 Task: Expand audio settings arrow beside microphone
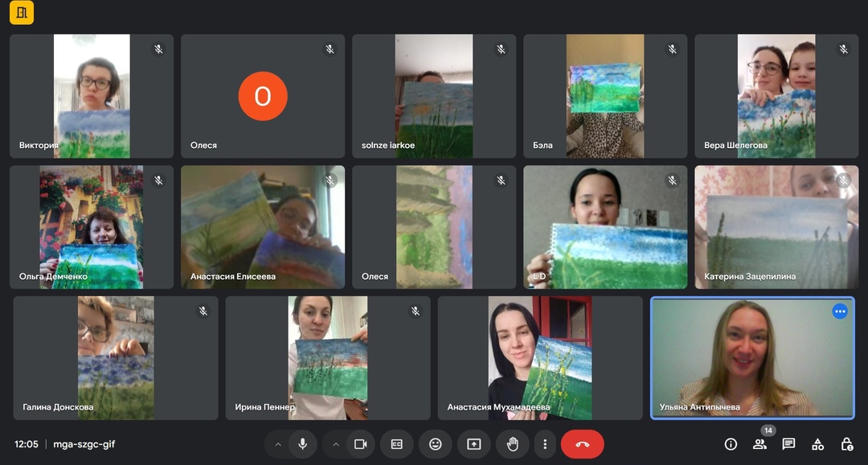coord(278,444)
